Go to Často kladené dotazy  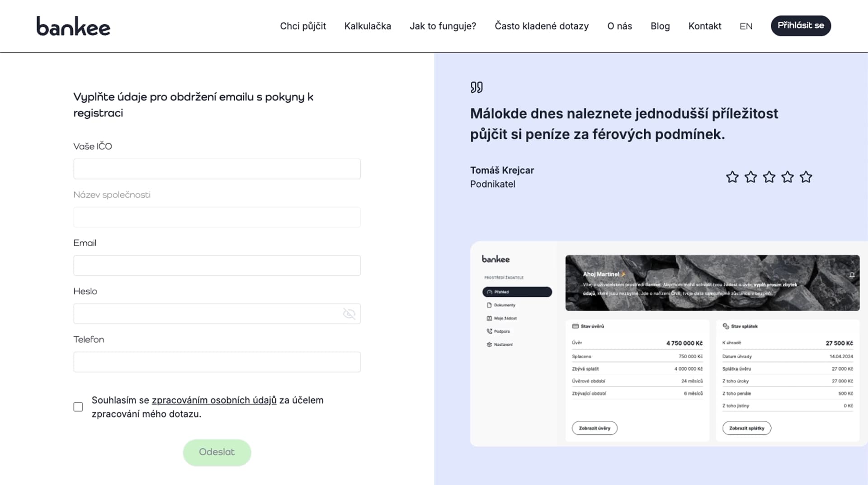pyautogui.click(x=542, y=26)
